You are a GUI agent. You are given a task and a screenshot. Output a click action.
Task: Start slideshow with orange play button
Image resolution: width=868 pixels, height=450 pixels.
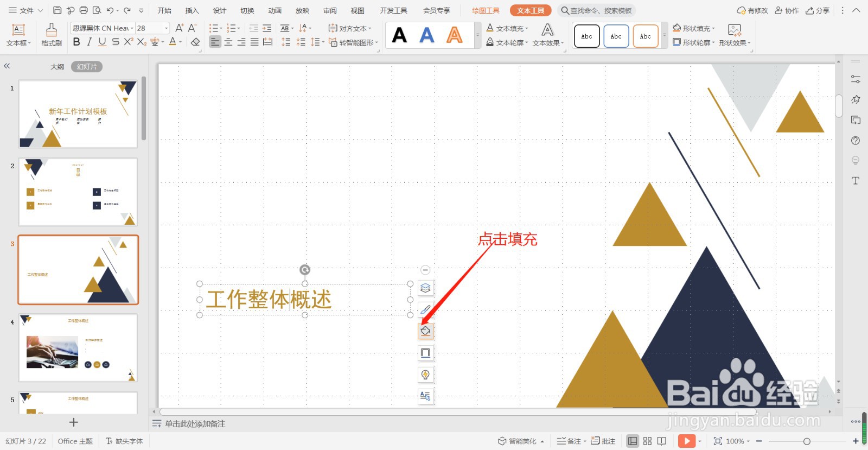686,441
